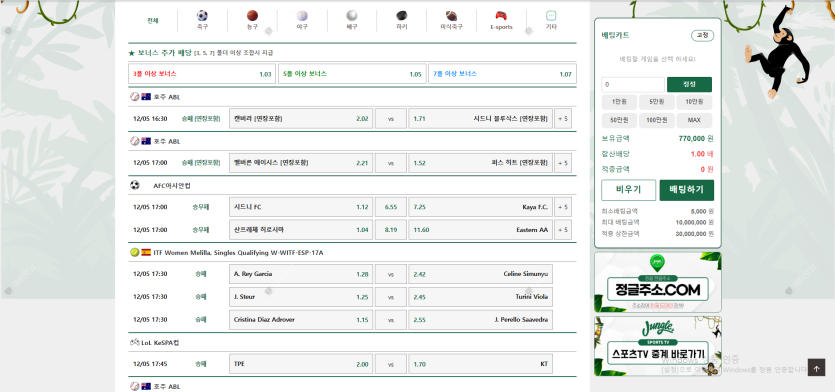Click the tennis ball icon beside ITF Women Melilla
The height and width of the screenshot is (392, 835).
click(x=135, y=252)
